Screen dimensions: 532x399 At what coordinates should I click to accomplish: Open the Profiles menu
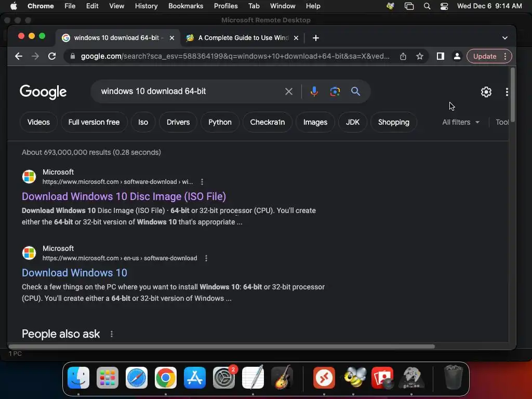click(225, 6)
